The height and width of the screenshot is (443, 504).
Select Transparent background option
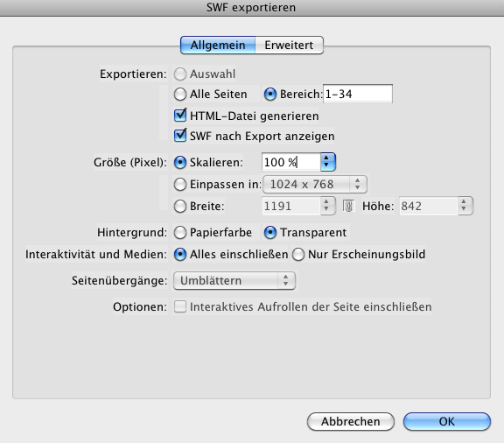270,232
